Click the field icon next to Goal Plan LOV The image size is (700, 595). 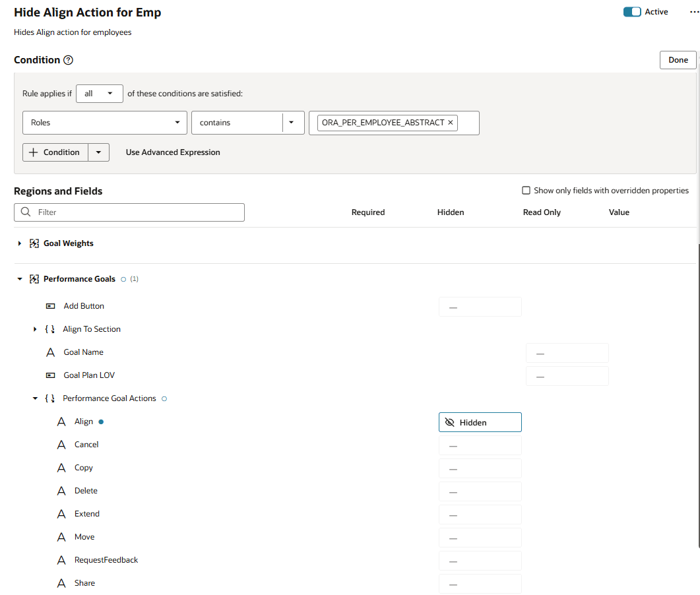[50, 375]
